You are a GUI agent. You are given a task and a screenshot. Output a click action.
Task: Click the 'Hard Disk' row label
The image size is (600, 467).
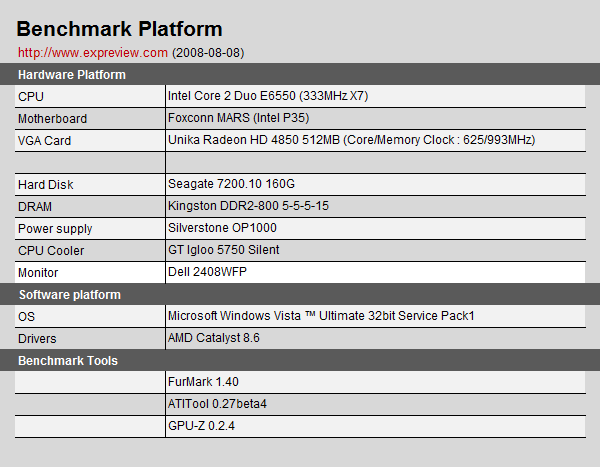point(46,185)
